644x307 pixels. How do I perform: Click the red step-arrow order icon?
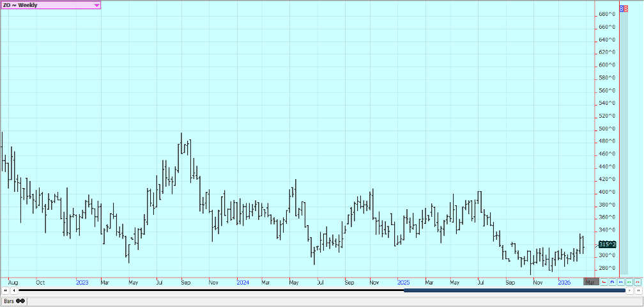click(x=604, y=282)
